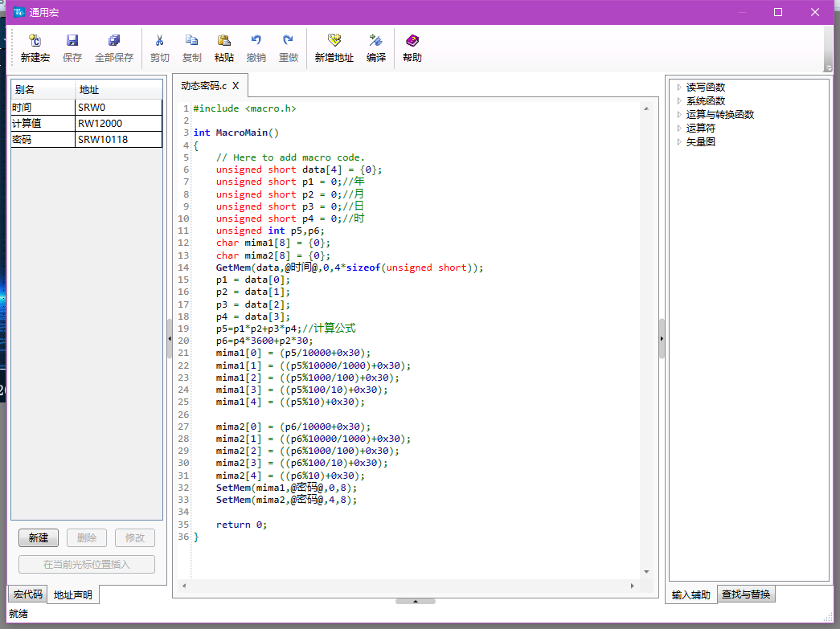Collapse the left panel with splitter arrow
This screenshot has width=840, height=629.
[x=170, y=339]
